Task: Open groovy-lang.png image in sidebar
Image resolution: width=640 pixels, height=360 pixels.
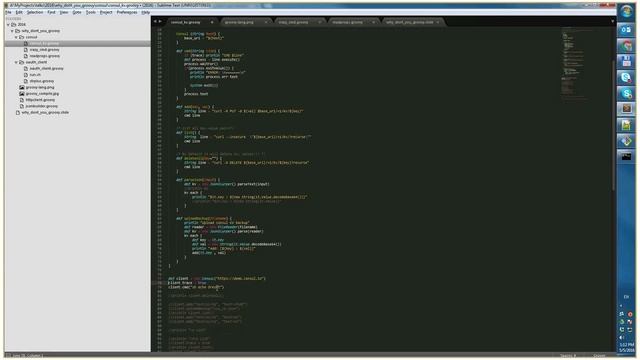Action: click(40, 87)
